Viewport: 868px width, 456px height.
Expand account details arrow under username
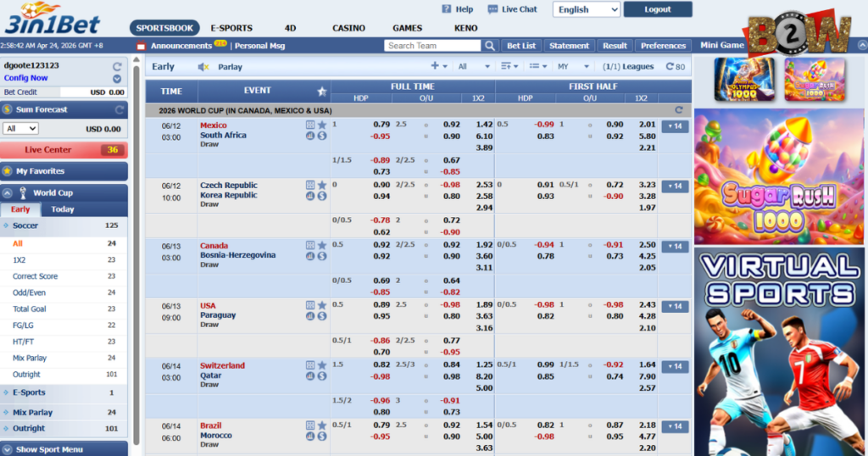(x=117, y=79)
